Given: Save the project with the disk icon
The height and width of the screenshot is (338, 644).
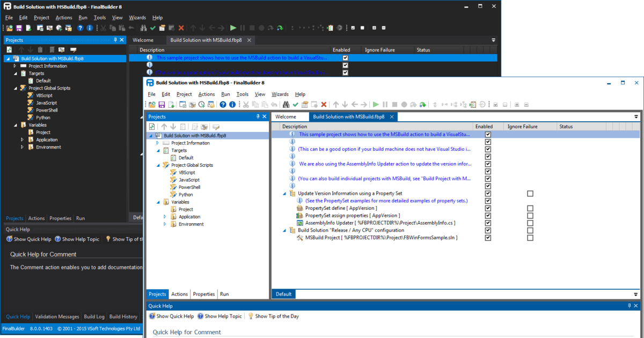Looking at the screenshot, I should (160, 104).
